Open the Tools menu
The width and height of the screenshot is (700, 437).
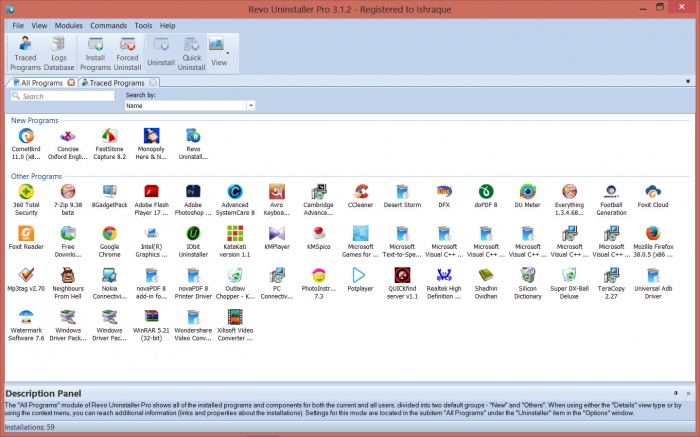(143, 25)
